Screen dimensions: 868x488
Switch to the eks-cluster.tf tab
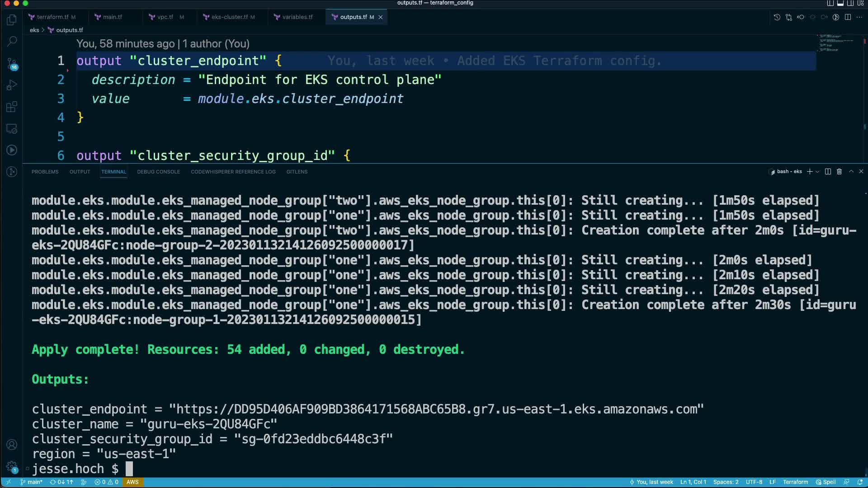(x=229, y=17)
